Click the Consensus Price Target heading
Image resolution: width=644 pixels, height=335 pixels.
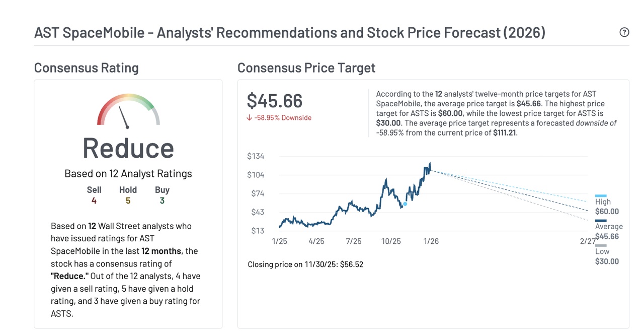click(306, 68)
